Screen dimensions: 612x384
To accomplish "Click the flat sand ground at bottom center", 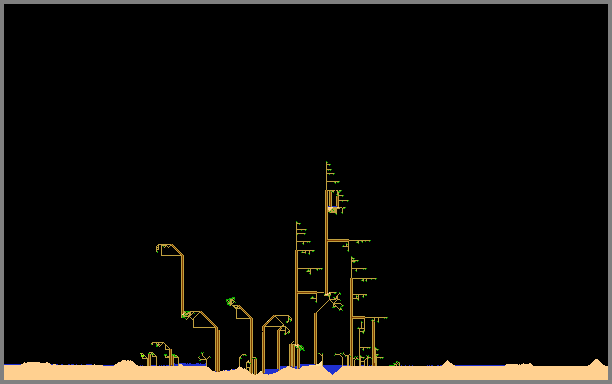I will (x=306, y=375).
